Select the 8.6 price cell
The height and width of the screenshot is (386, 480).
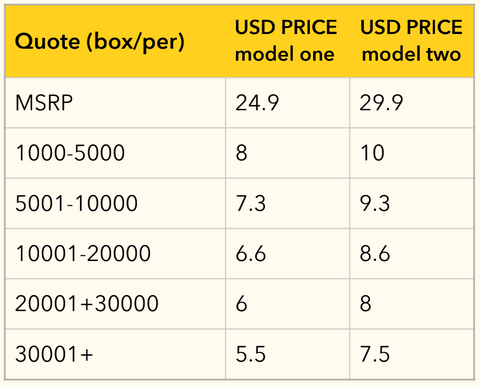pos(412,254)
